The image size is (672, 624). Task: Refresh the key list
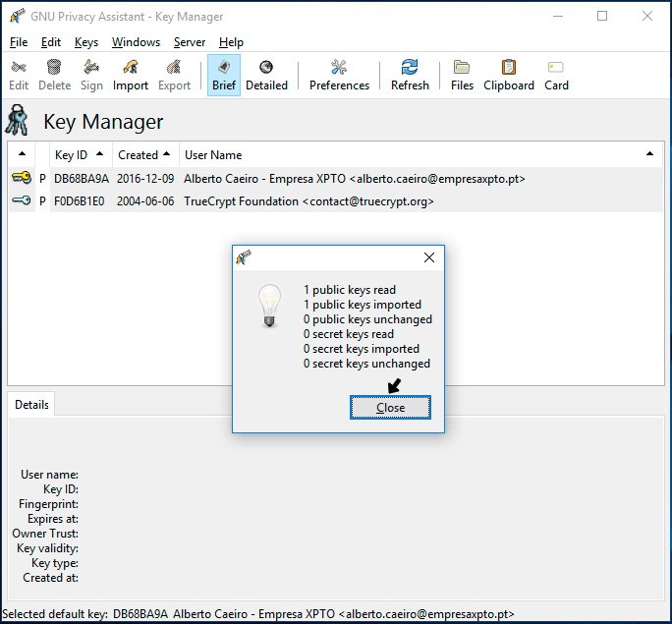tap(410, 76)
